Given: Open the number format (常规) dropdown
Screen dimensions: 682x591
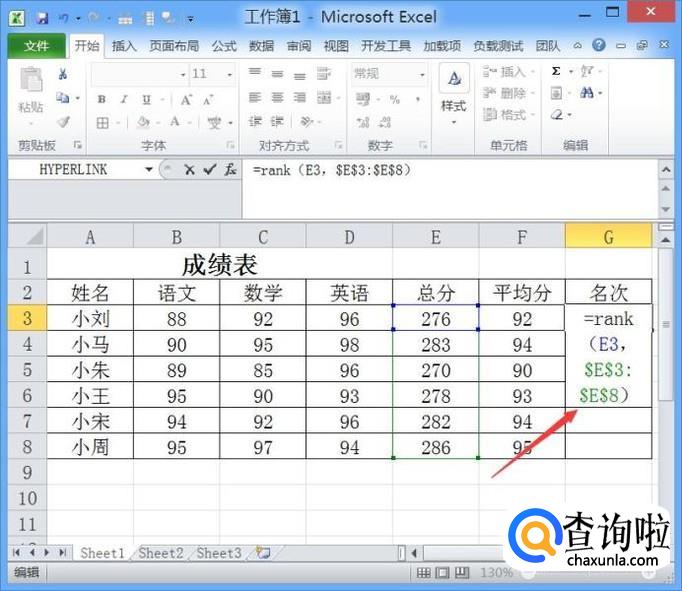Looking at the screenshot, I should (422, 75).
